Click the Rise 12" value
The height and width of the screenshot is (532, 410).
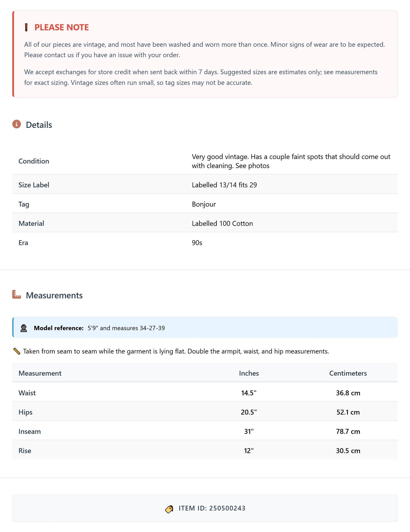[249, 451]
